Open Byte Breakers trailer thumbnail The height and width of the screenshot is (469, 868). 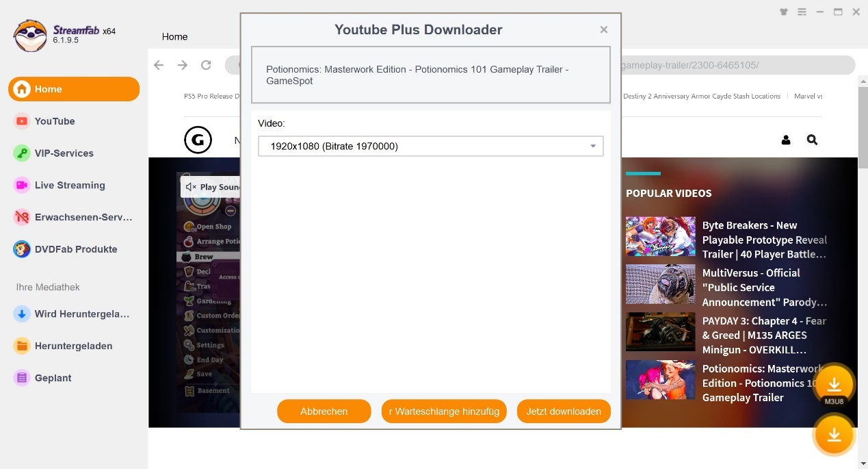(x=661, y=236)
